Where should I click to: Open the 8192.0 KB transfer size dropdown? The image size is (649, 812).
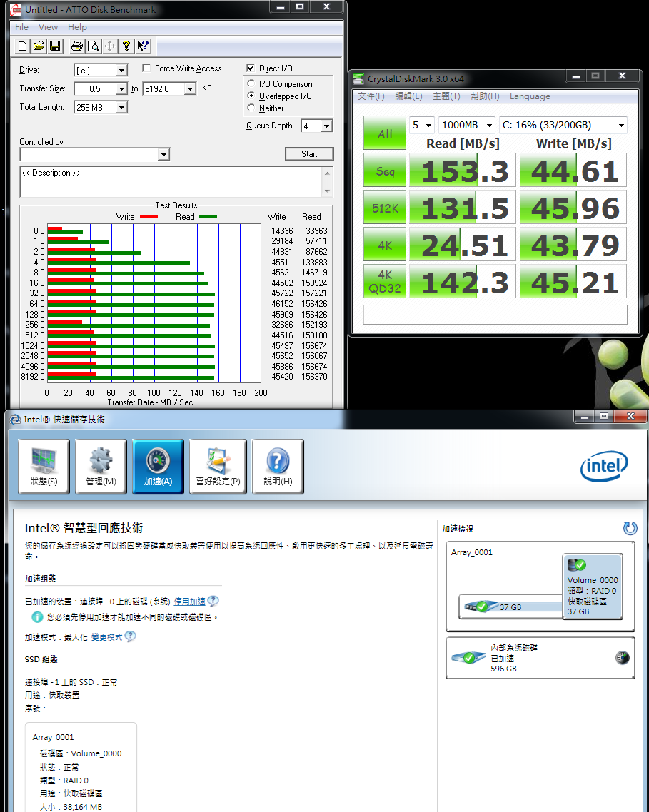pyautogui.click(x=191, y=89)
